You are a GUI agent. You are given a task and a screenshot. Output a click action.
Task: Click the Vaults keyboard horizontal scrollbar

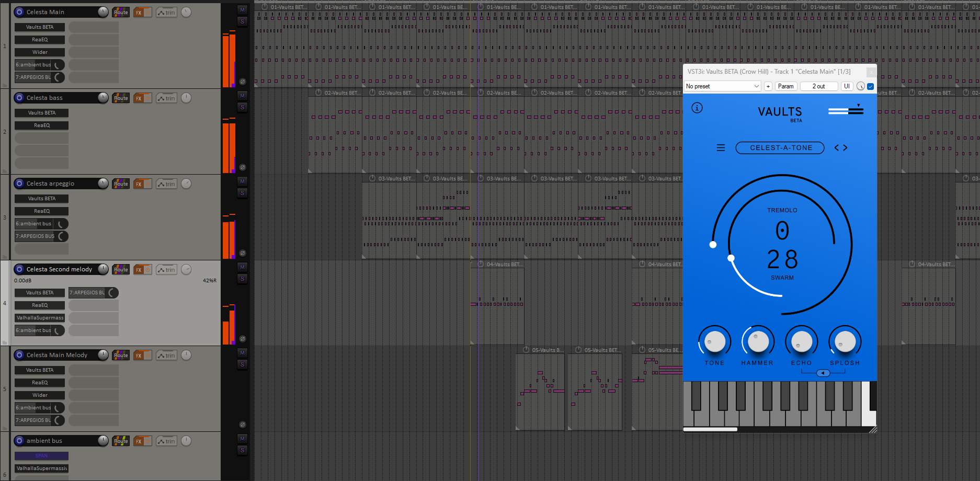click(710, 429)
